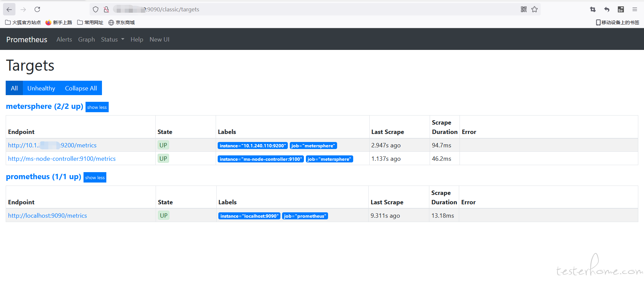Expand the Status dropdown menu
This screenshot has width=644, height=284.
click(x=113, y=40)
